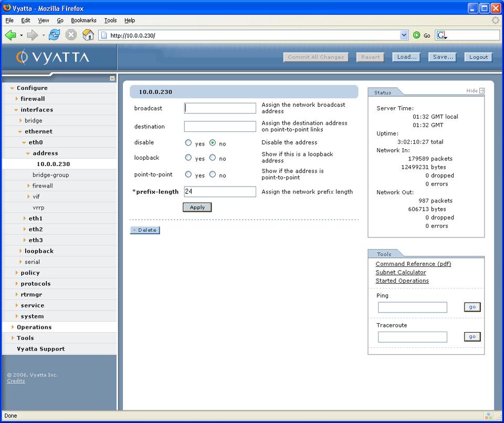Select 'yes' for point-to-point
504x423 pixels.
pos(188,174)
